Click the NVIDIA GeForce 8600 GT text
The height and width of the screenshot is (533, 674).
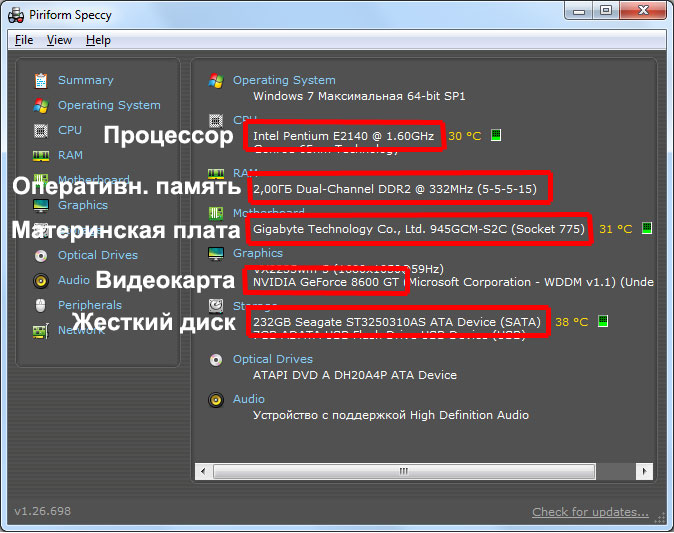click(325, 282)
